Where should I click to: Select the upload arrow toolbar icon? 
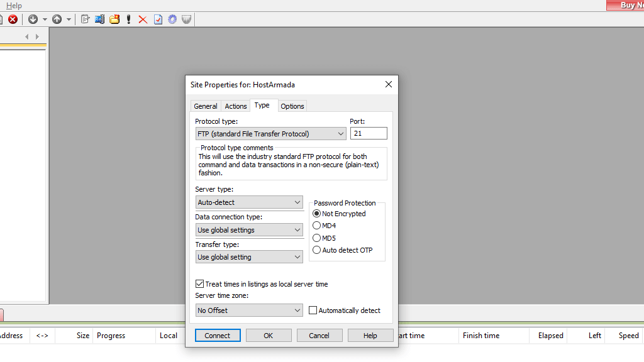click(57, 19)
